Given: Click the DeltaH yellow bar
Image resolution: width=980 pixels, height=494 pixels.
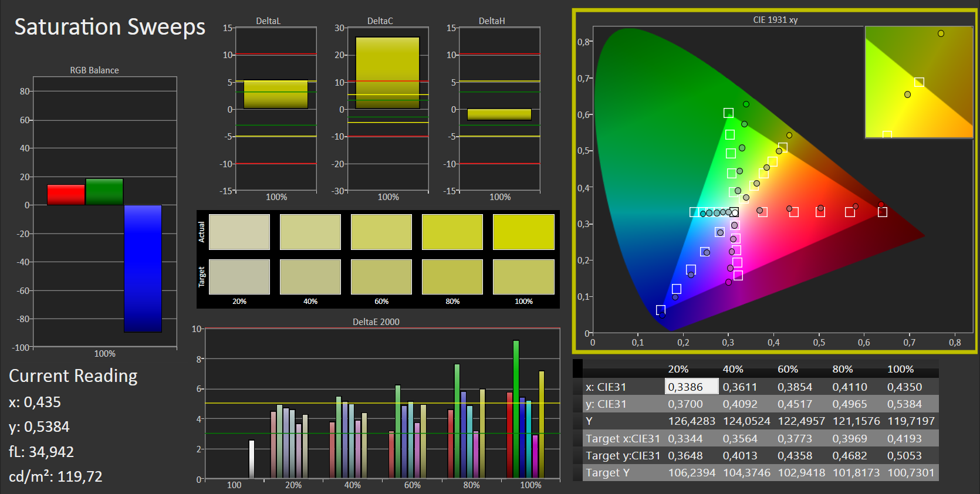Looking at the screenshot, I should pos(499,114).
